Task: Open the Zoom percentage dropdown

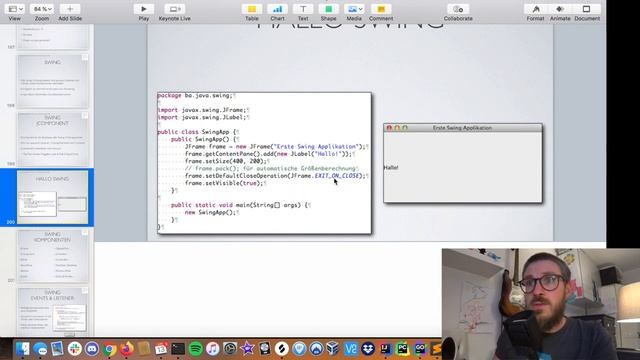Action: (x=42, y=9)
